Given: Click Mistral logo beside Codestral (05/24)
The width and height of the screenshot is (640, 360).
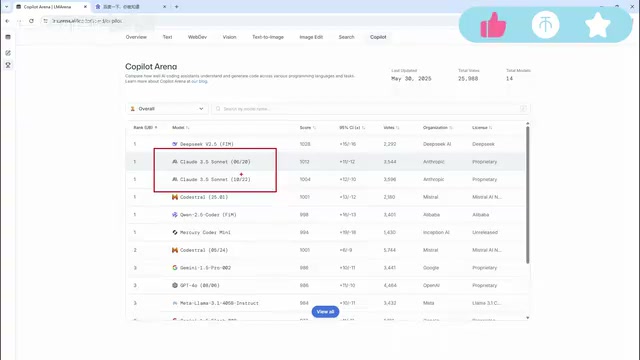Looking at the screenshot, I should [175, 250].
